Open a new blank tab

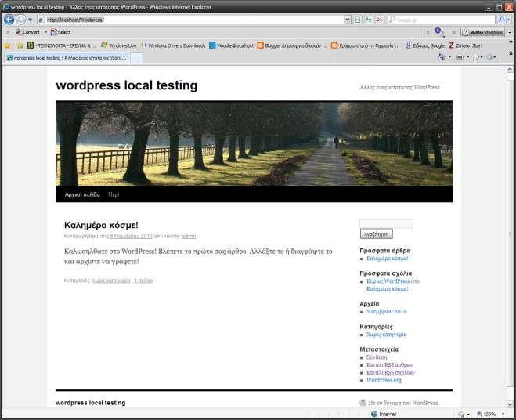pos(136,58)
